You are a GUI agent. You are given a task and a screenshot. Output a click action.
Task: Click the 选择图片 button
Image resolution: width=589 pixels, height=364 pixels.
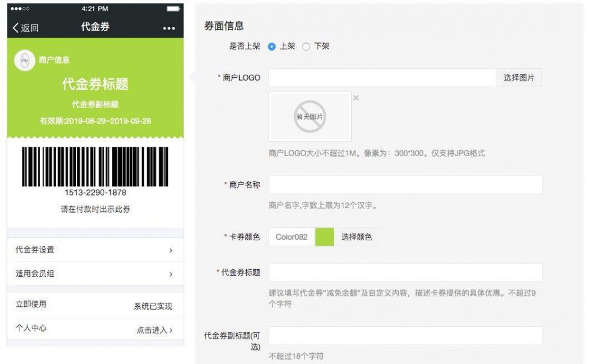coord(519,78)
